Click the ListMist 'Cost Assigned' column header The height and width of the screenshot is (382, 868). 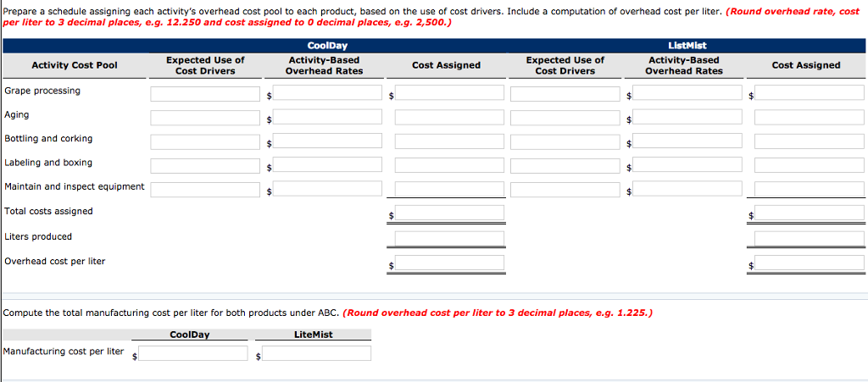(x=806, y=65)
